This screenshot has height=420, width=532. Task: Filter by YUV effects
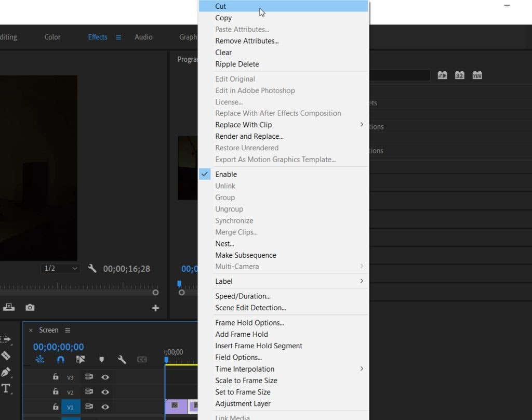coord(477,75)
